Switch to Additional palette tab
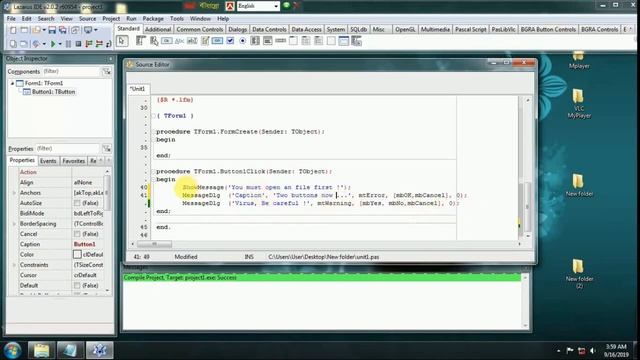Image resolution: width=640 pixels, height=360 pixels. (x=158, y=29)
